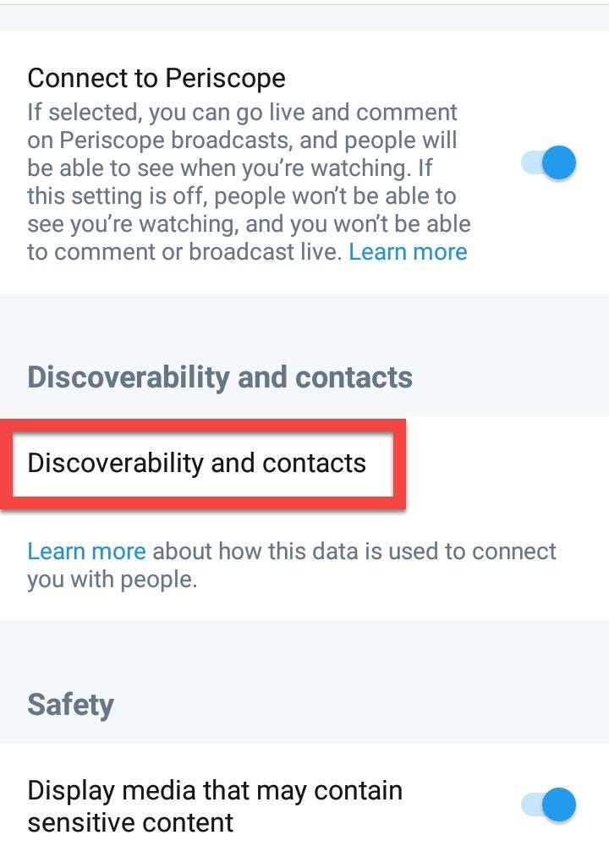Screen dimensions: 609x868
Task: Tap the Connect to Periscope title
Action: (156, 78)
